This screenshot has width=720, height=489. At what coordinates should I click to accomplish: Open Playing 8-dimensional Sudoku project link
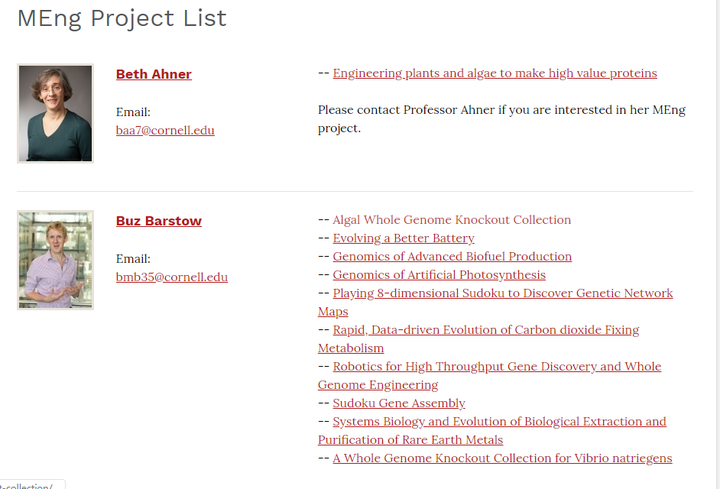point(502,293)
